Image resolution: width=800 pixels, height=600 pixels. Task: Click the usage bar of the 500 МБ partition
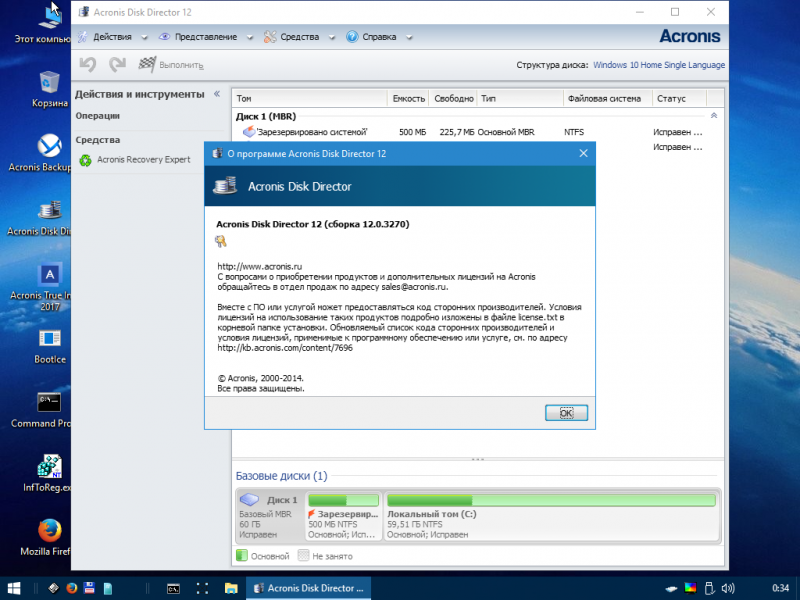(343, 500)
